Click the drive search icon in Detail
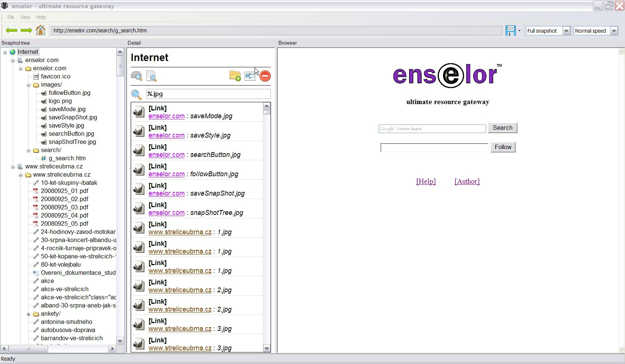This screenshot has height=364, width=625. pos(137,76)
